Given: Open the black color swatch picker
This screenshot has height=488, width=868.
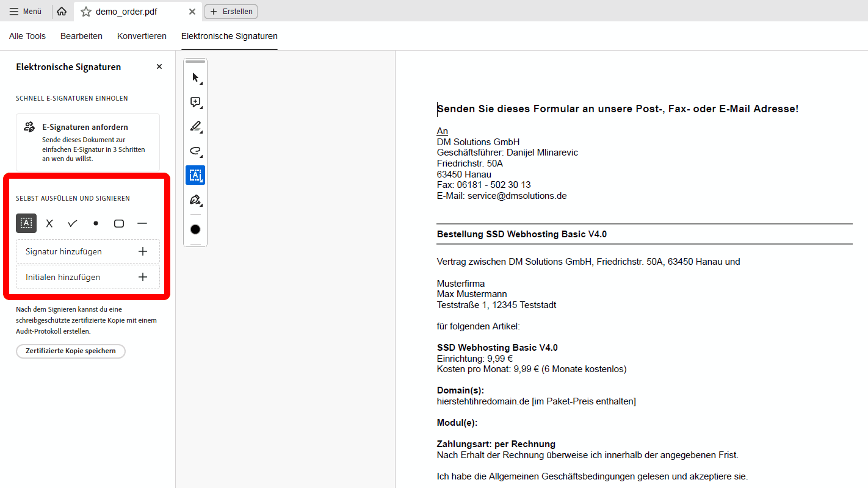Looking at the screenshot, I should click(x=195, y=229).
